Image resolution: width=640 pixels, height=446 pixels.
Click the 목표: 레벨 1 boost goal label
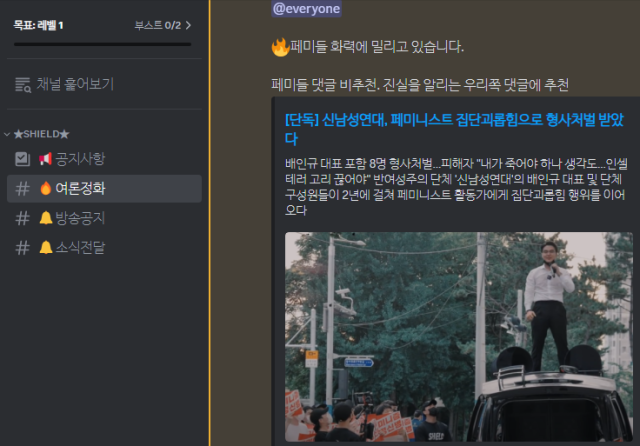39,25
